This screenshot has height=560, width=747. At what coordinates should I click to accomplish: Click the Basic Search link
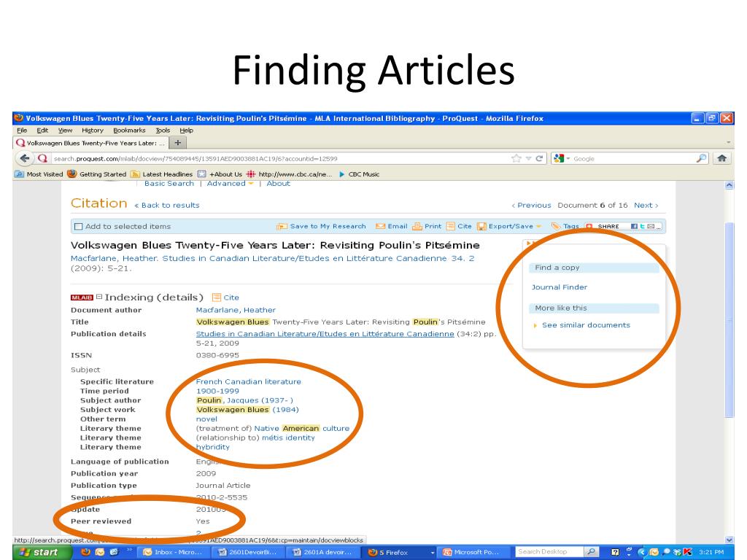(x=169, y=184)
